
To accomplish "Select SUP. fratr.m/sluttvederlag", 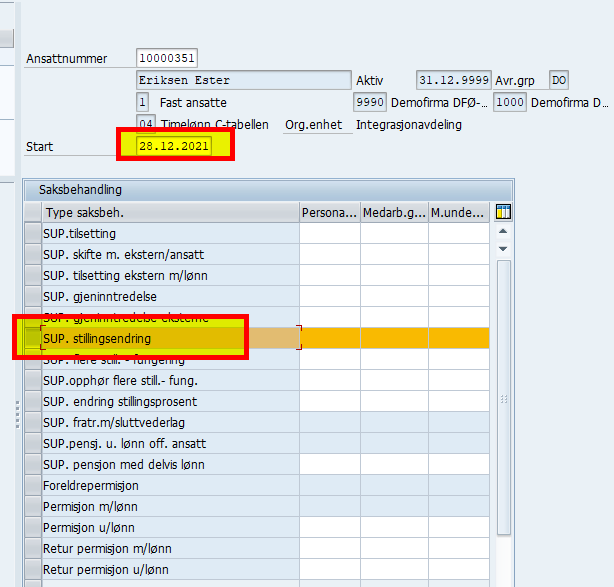I will click(x=114, y=423).
